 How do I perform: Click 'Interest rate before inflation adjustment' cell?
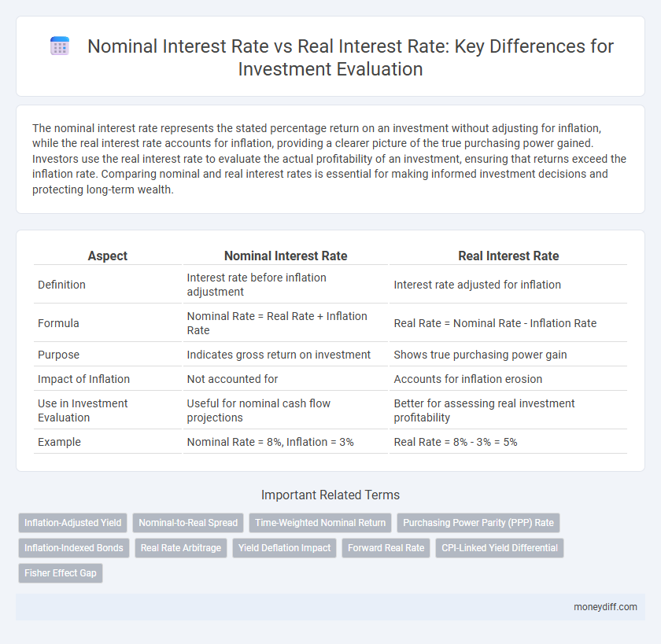(286, 285)
